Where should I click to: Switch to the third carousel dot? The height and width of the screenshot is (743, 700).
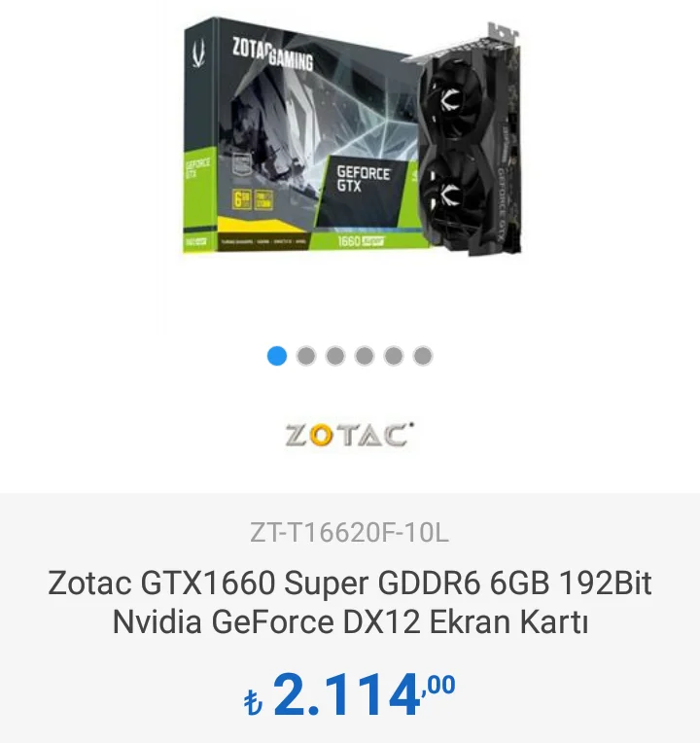click(x=335, y=356)
